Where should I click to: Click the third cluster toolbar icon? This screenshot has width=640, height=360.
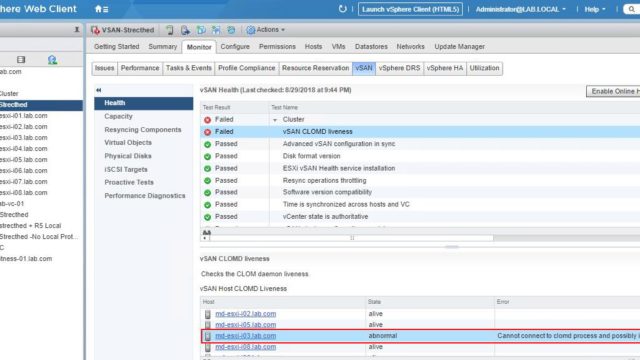pos(201,30)
